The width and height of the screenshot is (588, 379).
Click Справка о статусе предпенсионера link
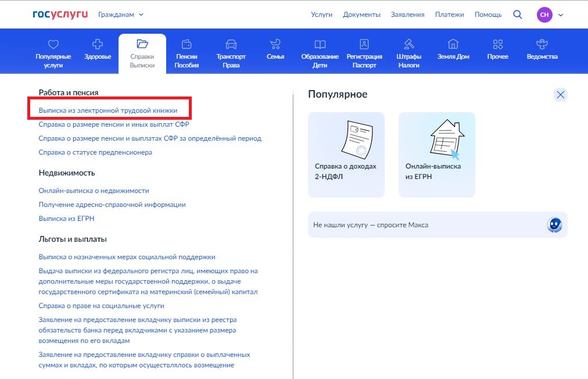pos(95,152)
